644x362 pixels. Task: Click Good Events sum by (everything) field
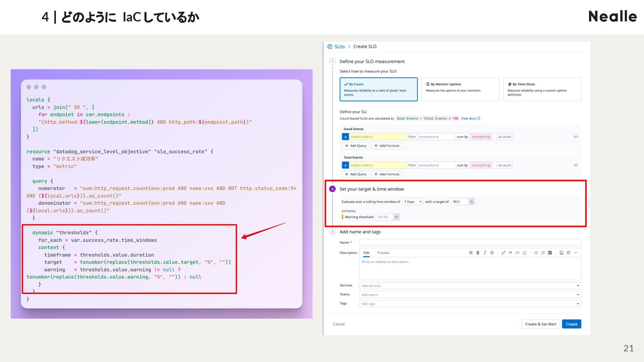[483, 137]
